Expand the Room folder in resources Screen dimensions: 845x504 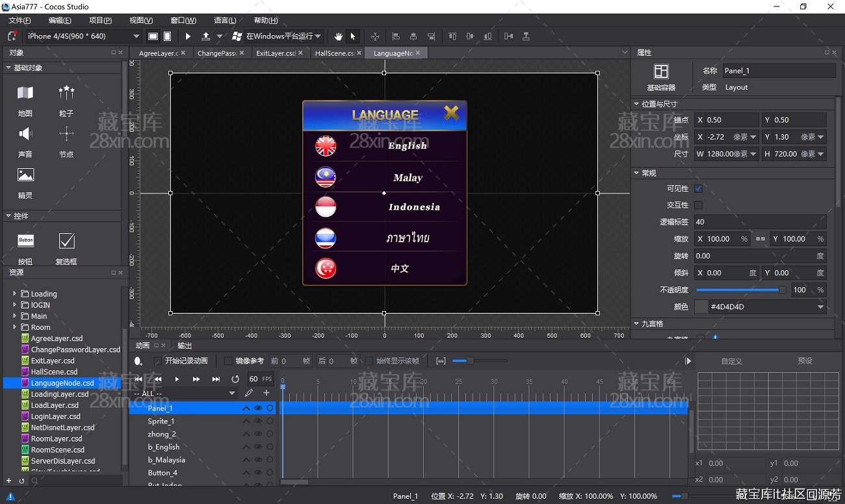tap(14, 327)
